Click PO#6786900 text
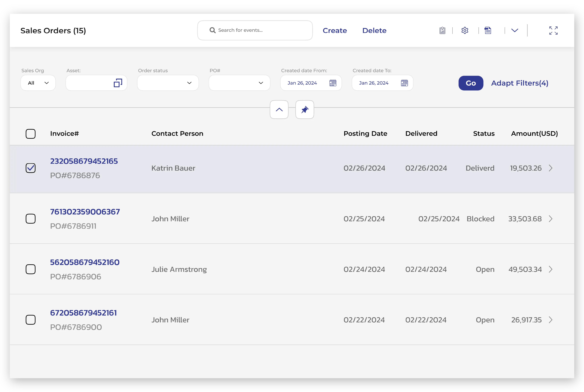 tap(76, 327)
